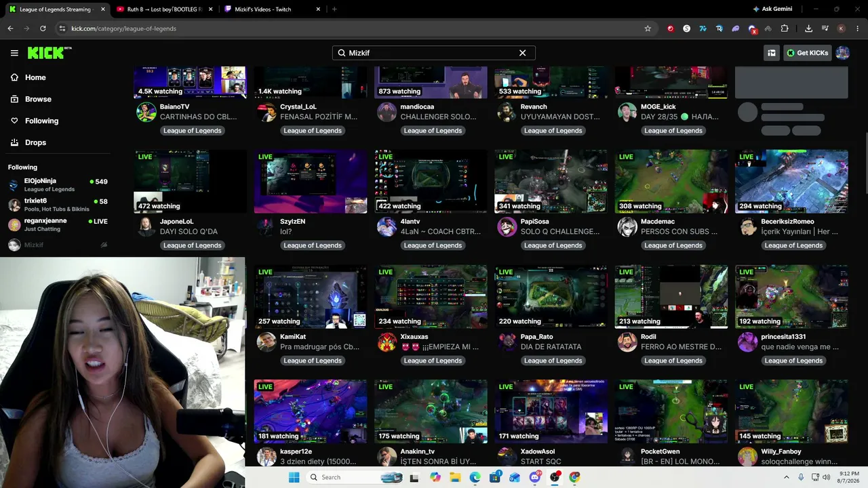Click the search magnifier icon
This screenshot has height=488, width=868.
342,53
